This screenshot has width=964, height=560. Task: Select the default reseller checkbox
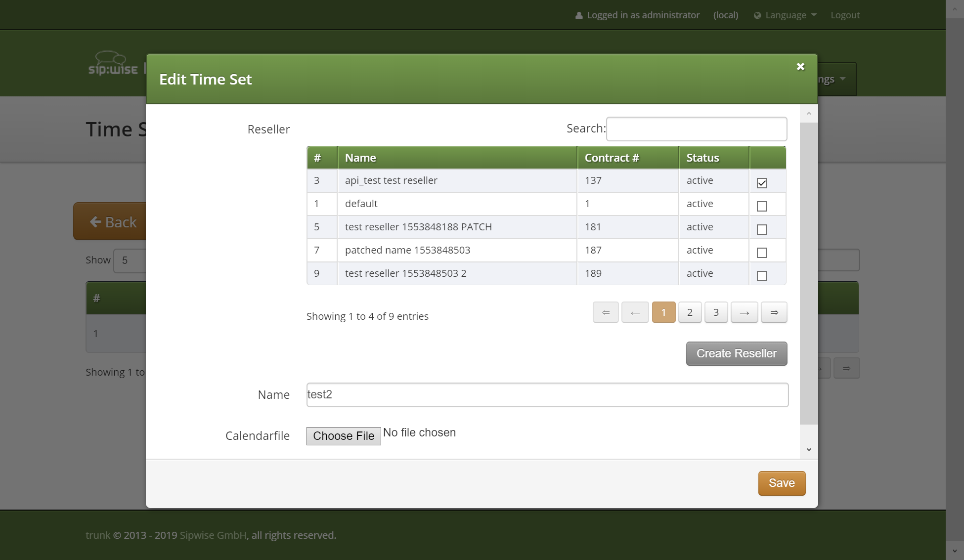pyautogui.click(x=762, y=206)
